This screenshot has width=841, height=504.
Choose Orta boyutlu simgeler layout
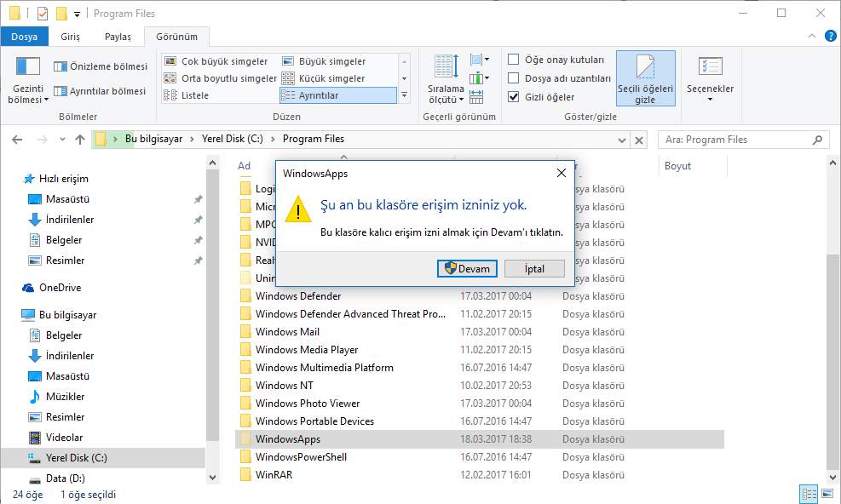(221, 78)
